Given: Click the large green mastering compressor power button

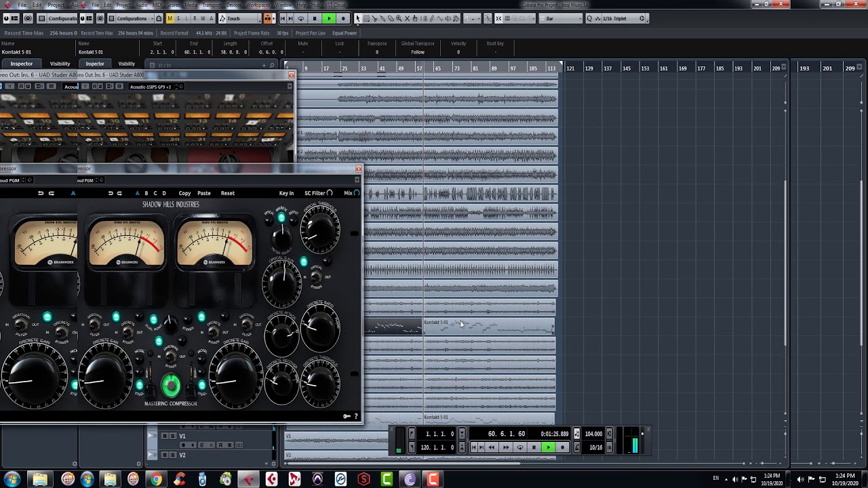Looking at the screenshot, I should 171,386.
